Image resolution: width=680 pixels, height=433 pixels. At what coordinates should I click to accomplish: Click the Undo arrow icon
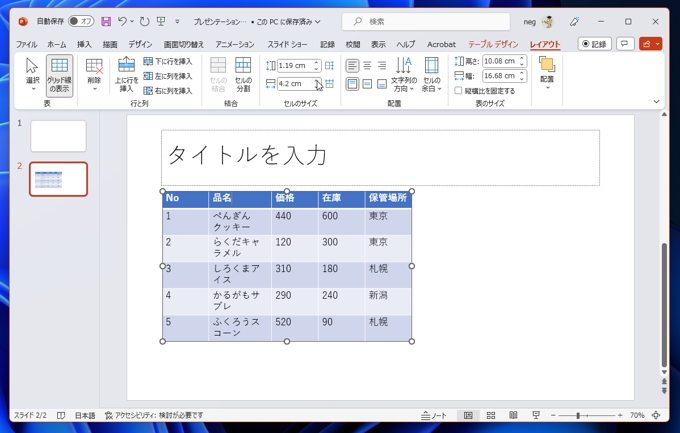pos(122,21)
